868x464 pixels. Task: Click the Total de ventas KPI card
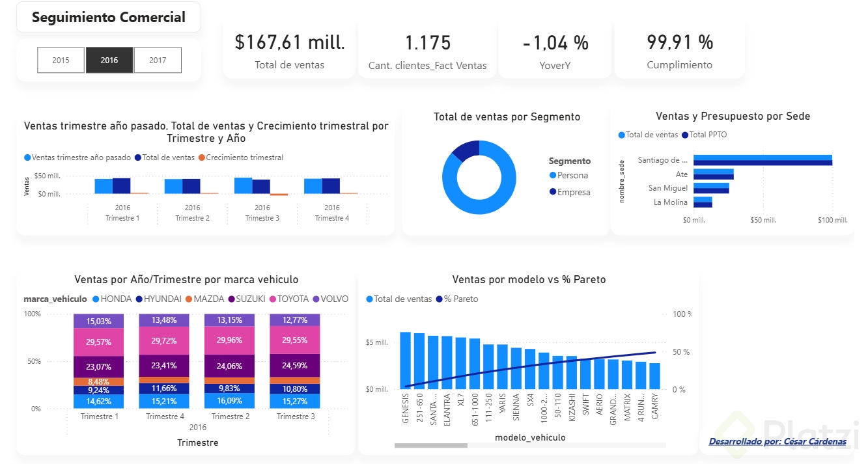289,49
